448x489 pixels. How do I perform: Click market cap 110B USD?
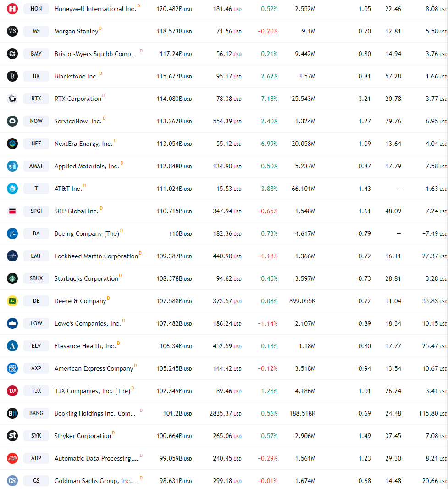pos(180,233)
